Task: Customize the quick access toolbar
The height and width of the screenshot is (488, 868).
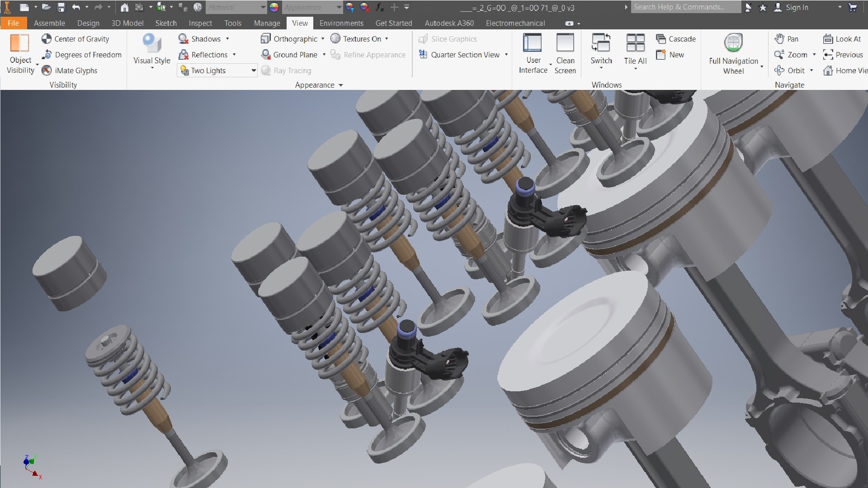Action: (406, 7)
